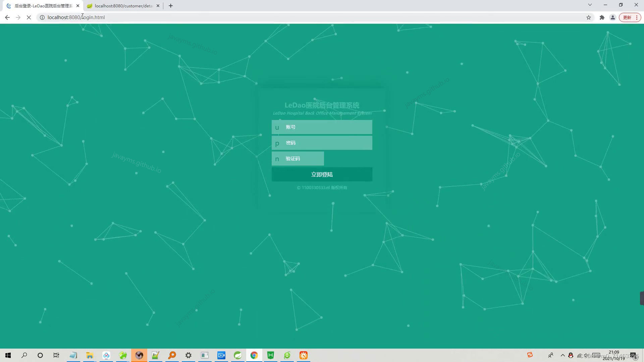Viewport: 644px width, 362px height.
Task: Focus the 验证码 captcha field
Action: point(302,159)
